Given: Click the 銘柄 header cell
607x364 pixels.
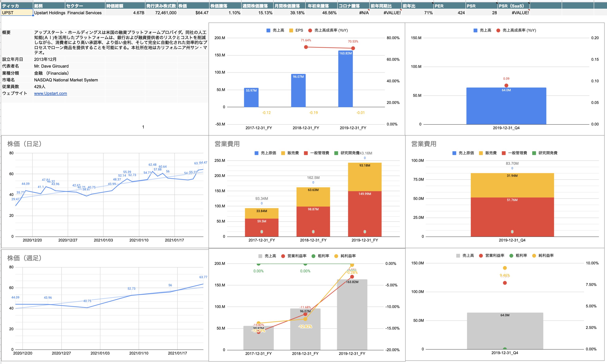Looking at the screenshot, I should (49, 6).
